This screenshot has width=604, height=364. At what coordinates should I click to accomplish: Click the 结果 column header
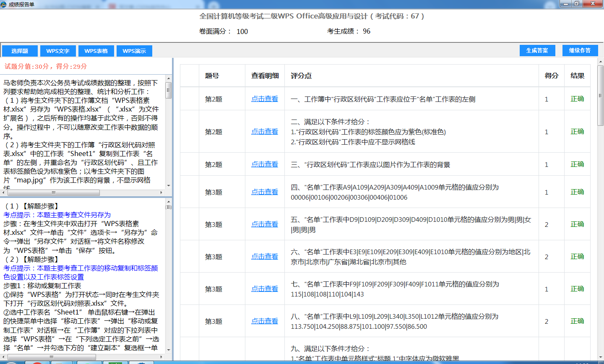577,76
